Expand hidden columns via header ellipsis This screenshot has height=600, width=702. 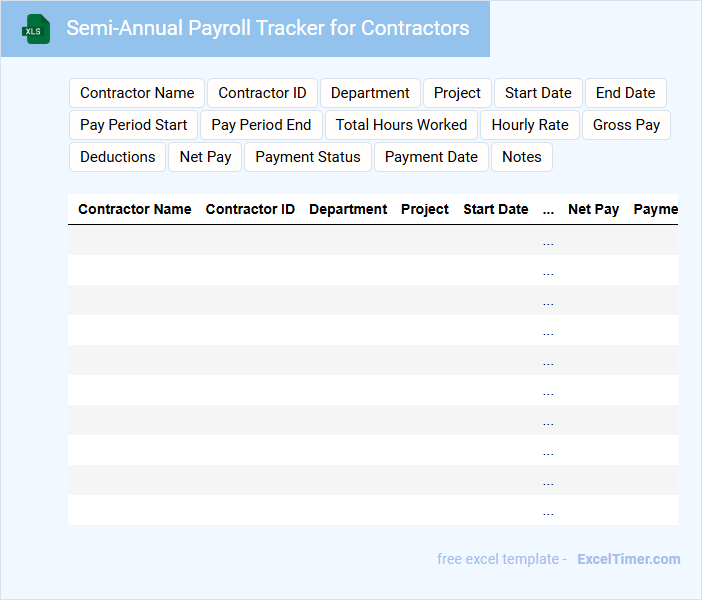tap(548, 210)
